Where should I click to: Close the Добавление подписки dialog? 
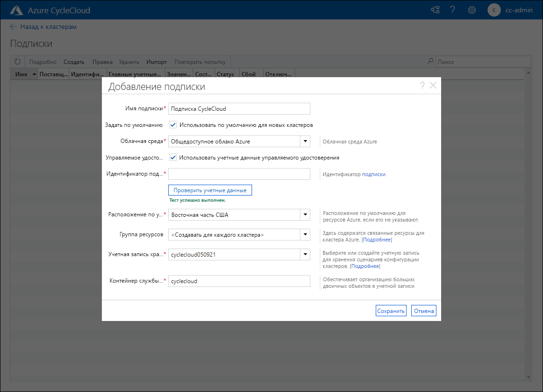point(433,86)
